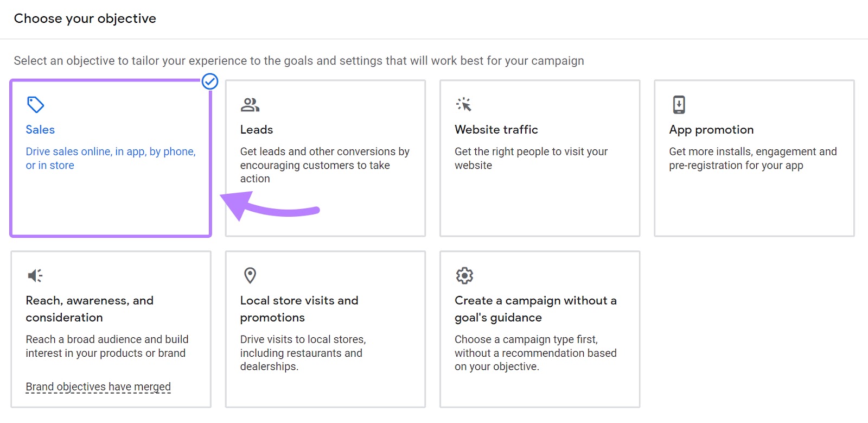Click the 'Choose your objective' heading
This screenshot has height=423, width=868.
coord(85,18)
